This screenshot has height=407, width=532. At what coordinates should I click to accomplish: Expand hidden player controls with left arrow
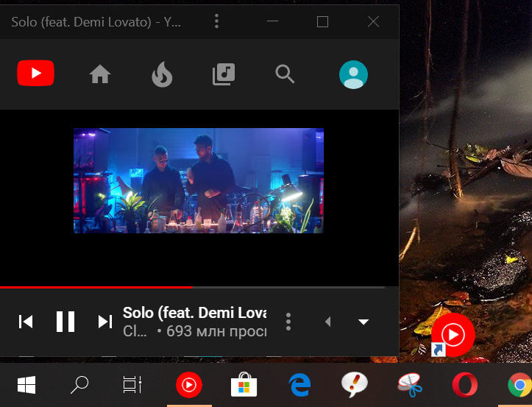coord(327,322)
